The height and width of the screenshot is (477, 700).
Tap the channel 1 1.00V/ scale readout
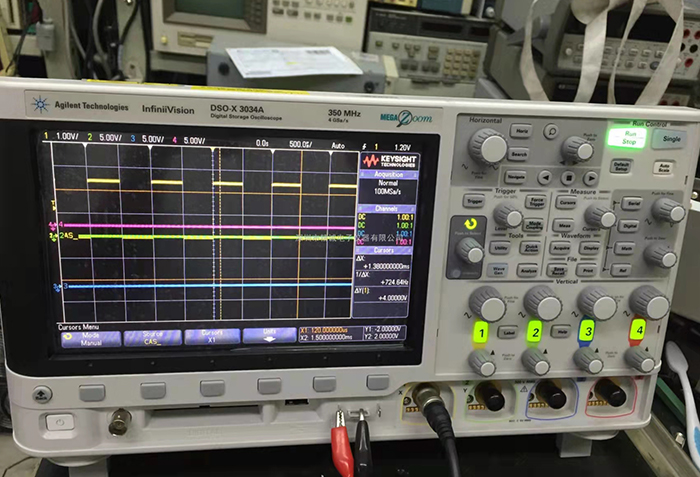[x=67, y=136]
